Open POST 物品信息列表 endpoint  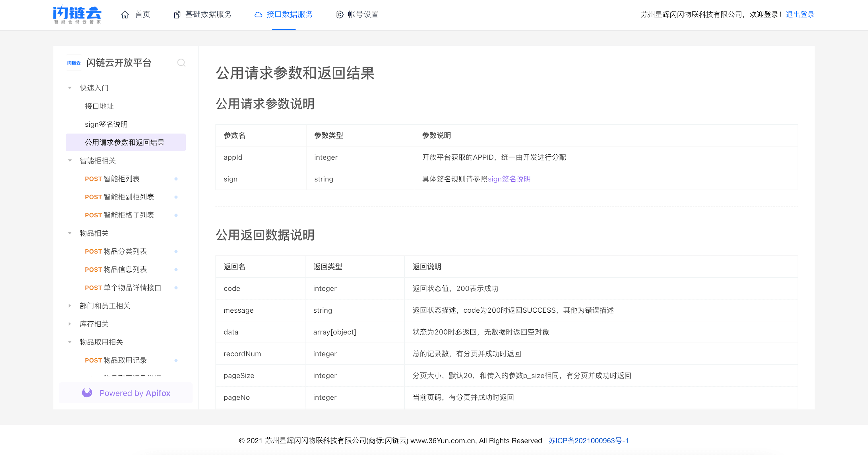[x=116, y=269]
